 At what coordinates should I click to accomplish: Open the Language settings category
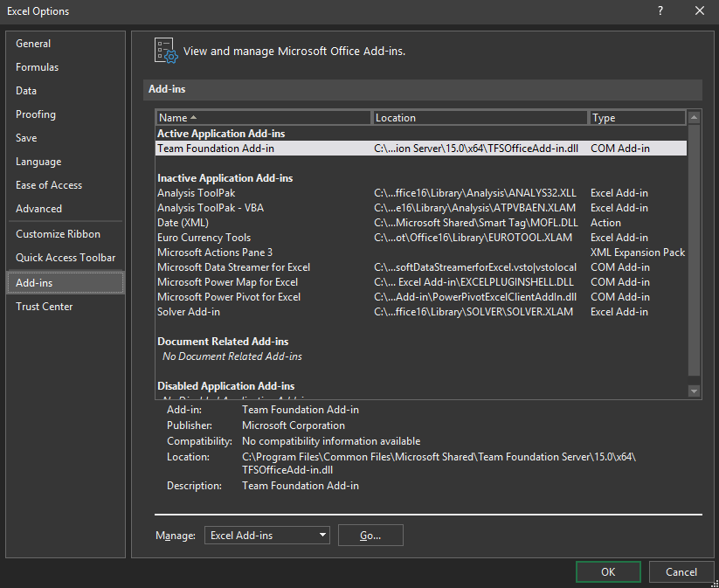[66, 162]
